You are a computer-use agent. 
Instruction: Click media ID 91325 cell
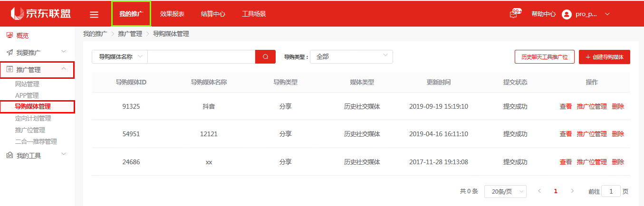(x=131, y=106)
